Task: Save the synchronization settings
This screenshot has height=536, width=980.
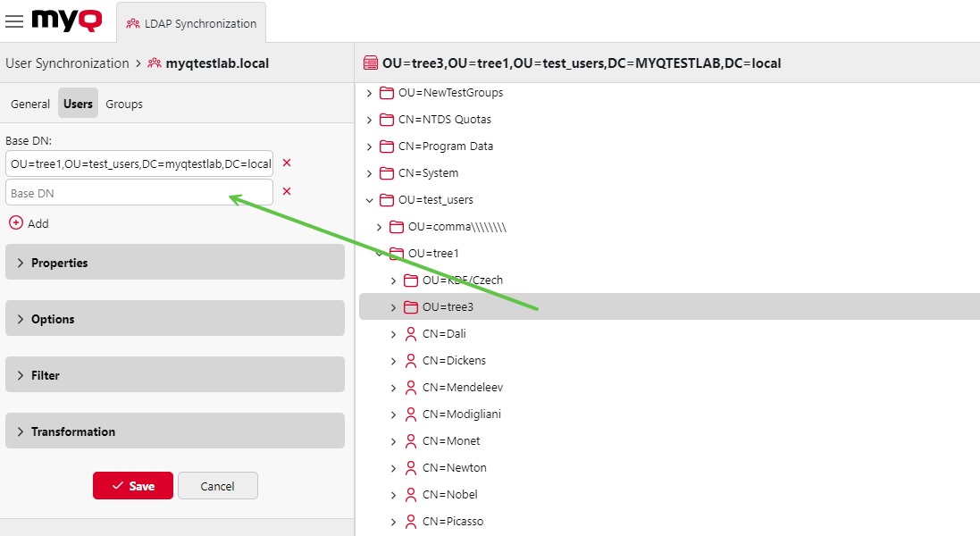Action: (133, 486)
